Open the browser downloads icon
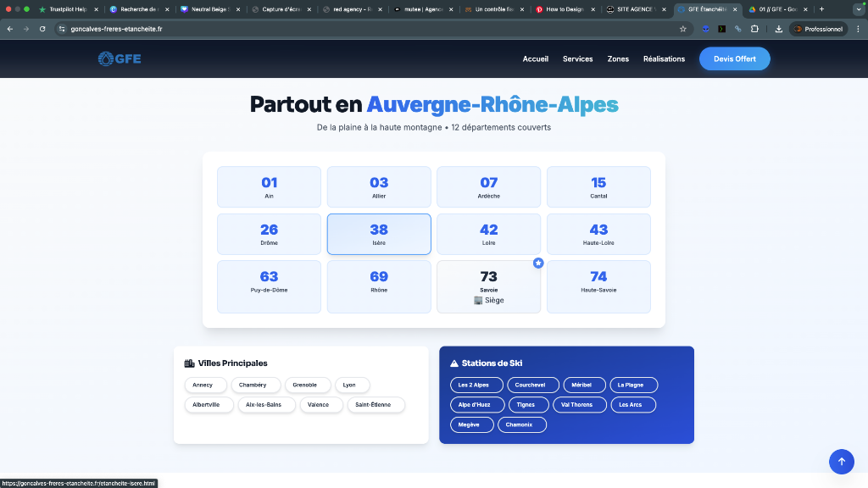Image resolution: width=868 pixels, height=488 pixels. [x=778, y=29]
